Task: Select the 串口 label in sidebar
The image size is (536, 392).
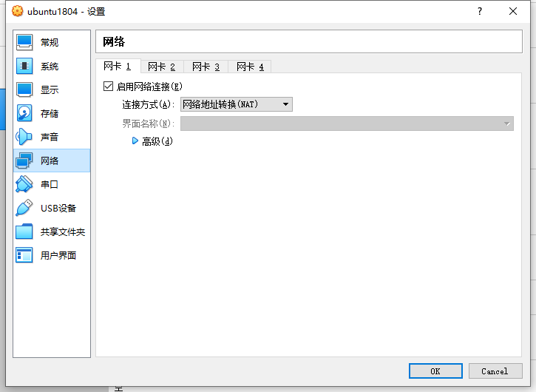Action: coord(50,184)
